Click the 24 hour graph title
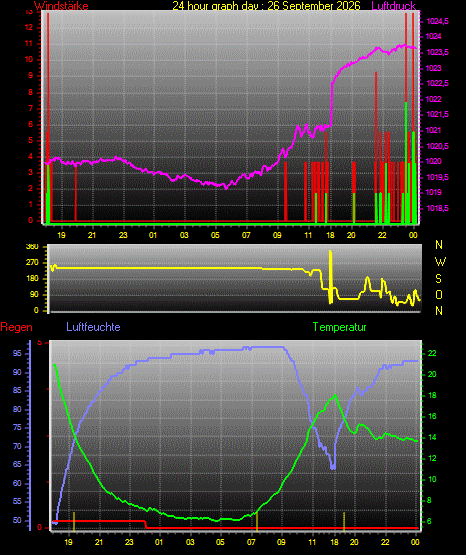 point(266,6)
